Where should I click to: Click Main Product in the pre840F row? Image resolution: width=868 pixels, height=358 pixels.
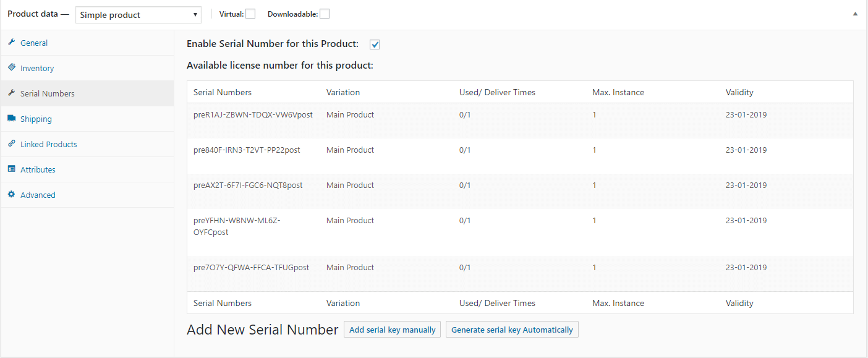350,150
